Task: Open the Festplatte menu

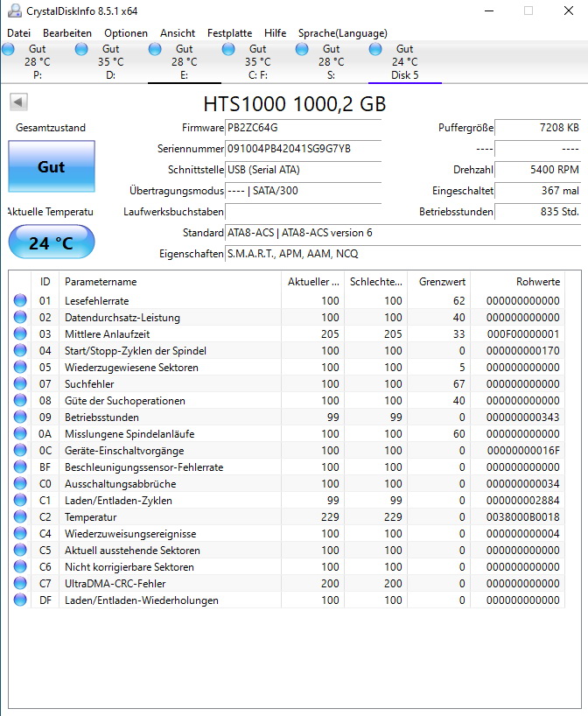Action: (229, 33)
